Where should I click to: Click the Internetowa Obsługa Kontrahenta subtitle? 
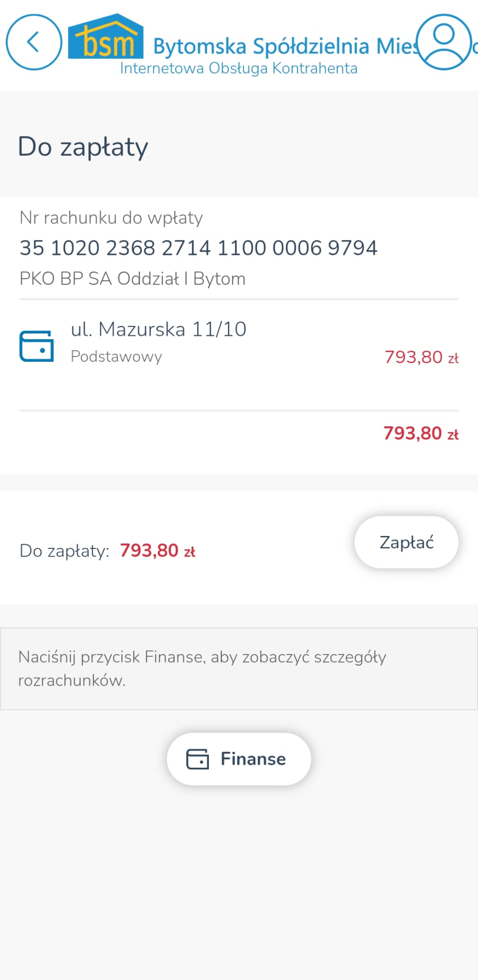239,68
